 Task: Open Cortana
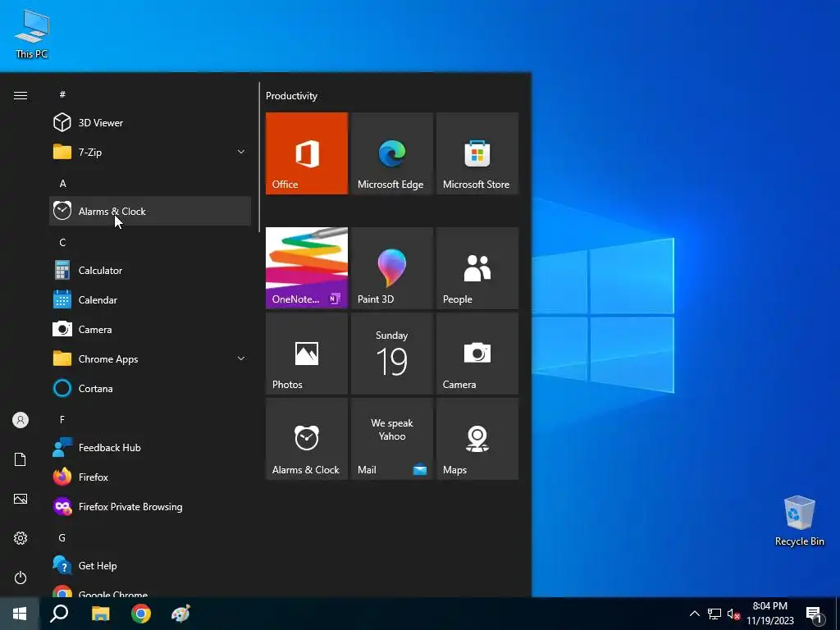pyautogui.click(x=150, y=388)
